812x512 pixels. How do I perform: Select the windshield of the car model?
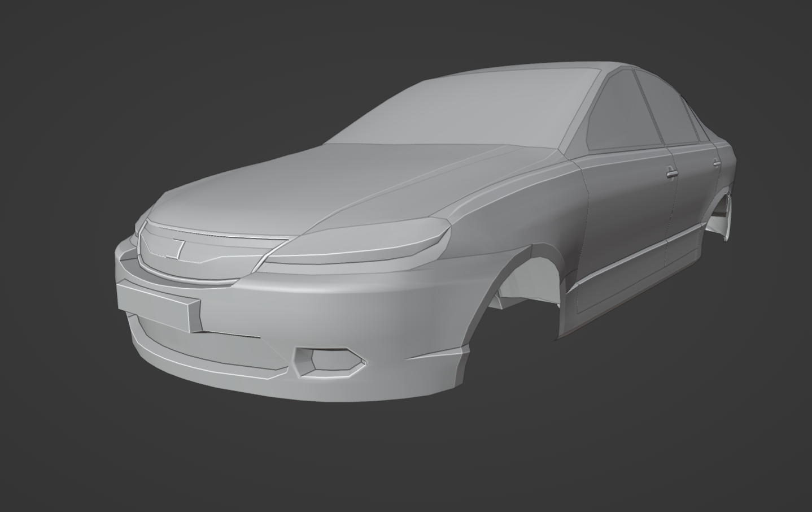click(x=463, y=107)
